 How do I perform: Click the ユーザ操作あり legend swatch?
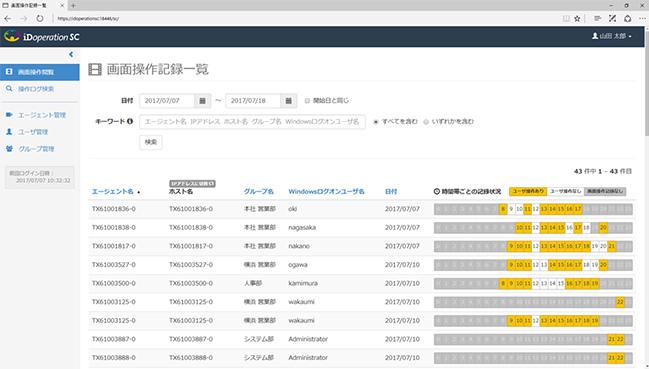coord(528,191)
